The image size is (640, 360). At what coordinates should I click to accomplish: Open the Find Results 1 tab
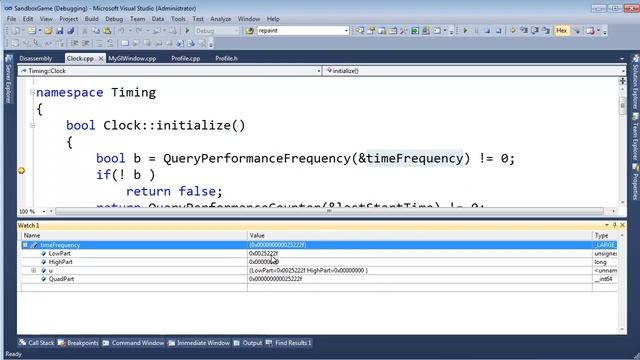tap(289, 343)
